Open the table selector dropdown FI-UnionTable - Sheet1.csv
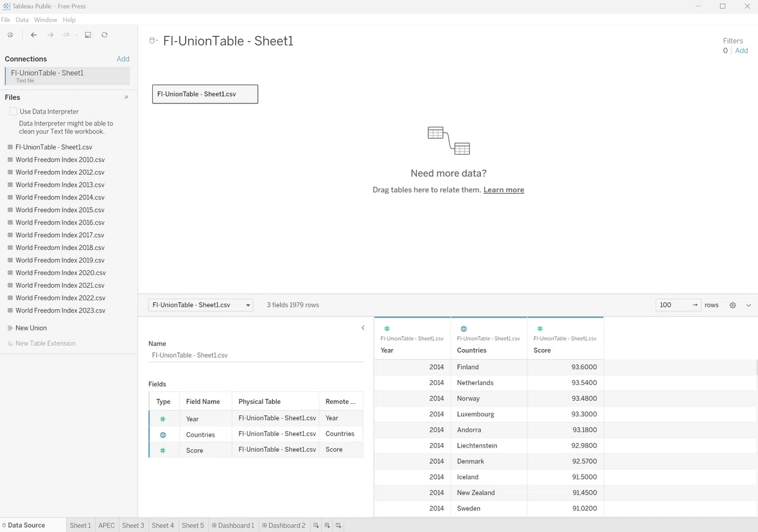The height and width of the screenshot is (532, 758). (201, 305)
